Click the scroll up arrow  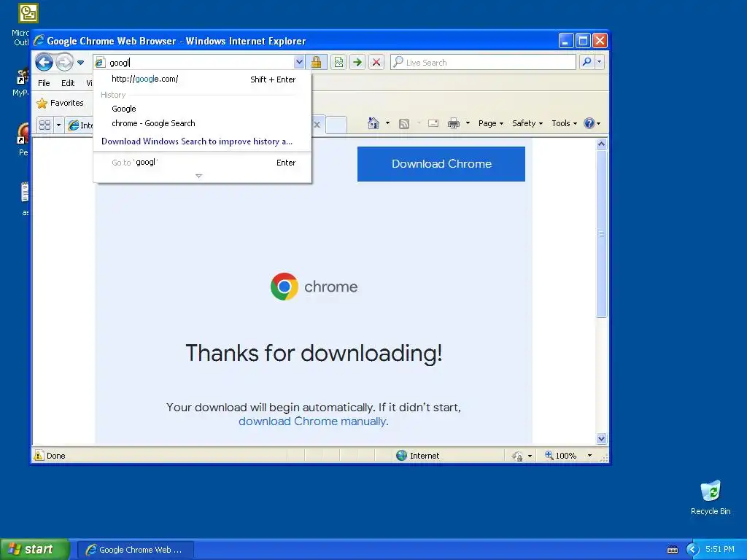[601, 144]
